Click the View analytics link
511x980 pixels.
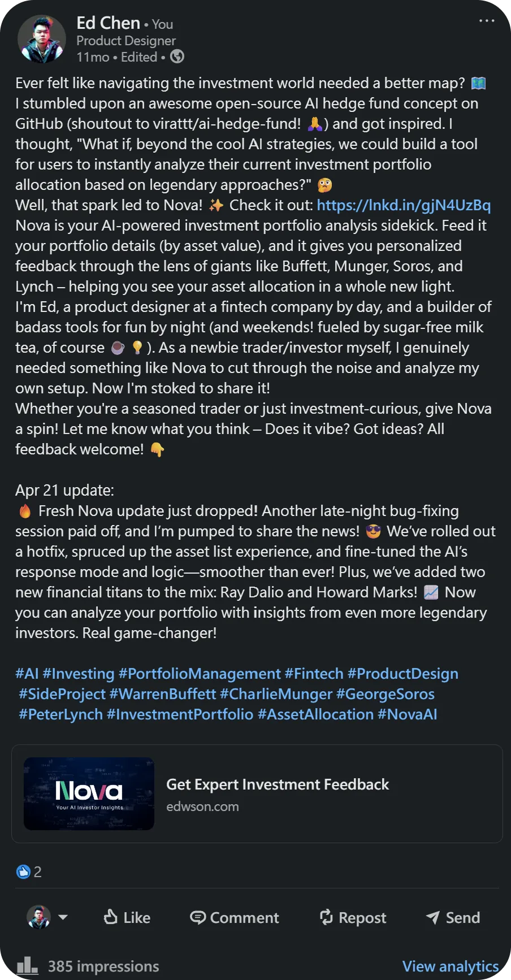pos(450,966)
